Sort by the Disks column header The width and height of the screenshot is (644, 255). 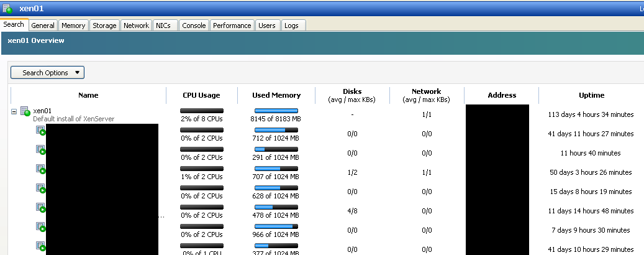coord(352,95)
